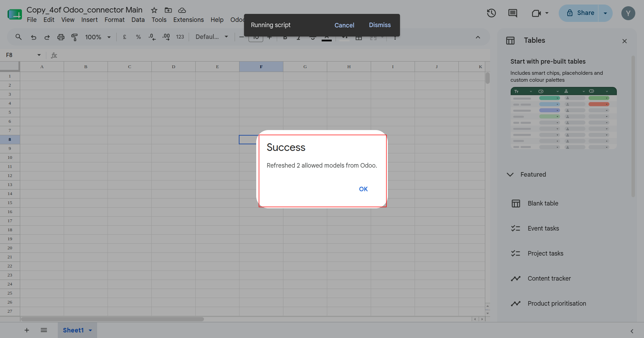Open the Default font dropdown

tap(212, 37)
